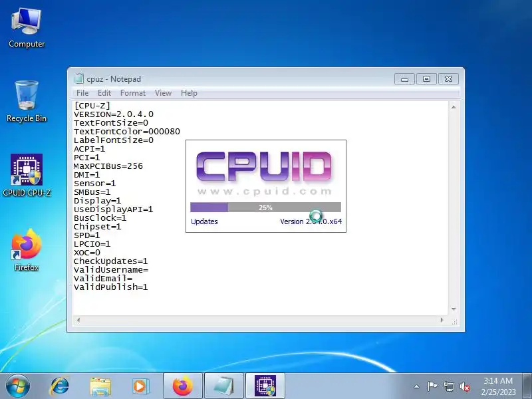
Task: Open Windows Media Player from the taskbar
Action: (140, 386)
